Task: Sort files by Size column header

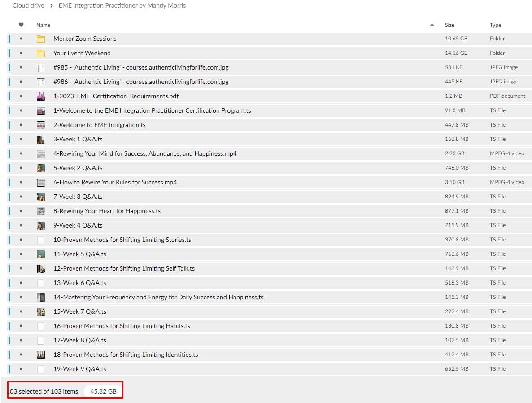Action: point(449,25)
